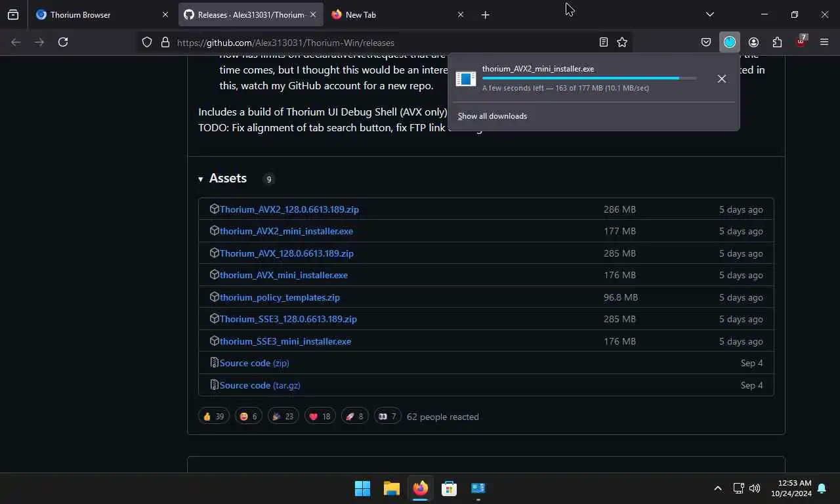The image size is (840, 504).
Task: Switch to the New Tab tab
Action: click(397, 14)
